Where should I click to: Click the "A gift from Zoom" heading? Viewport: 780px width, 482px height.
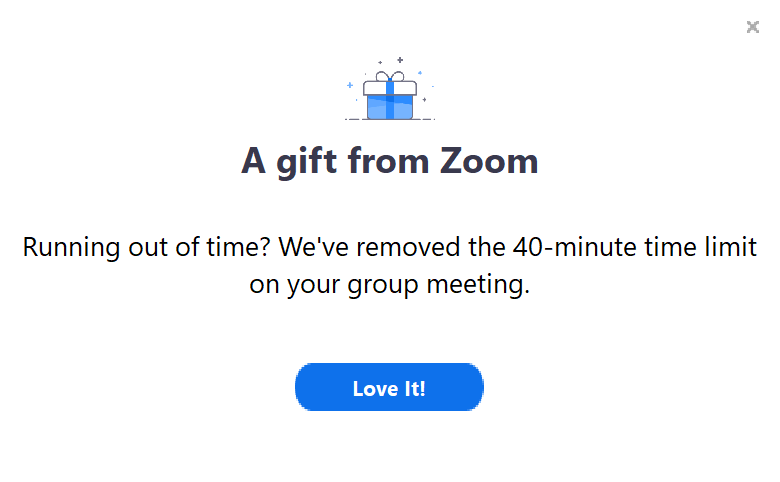pos(390,161)
